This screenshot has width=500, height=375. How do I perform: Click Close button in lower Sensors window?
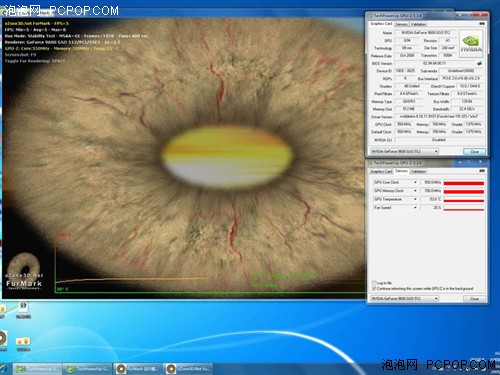474,299
